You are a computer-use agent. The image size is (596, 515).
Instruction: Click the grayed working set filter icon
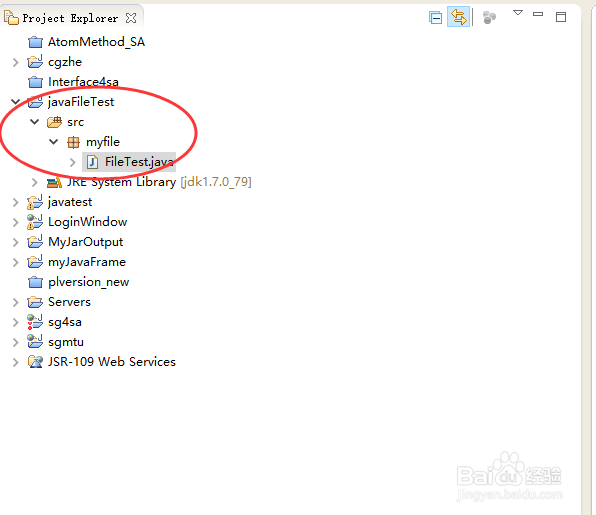coord(489,17)
